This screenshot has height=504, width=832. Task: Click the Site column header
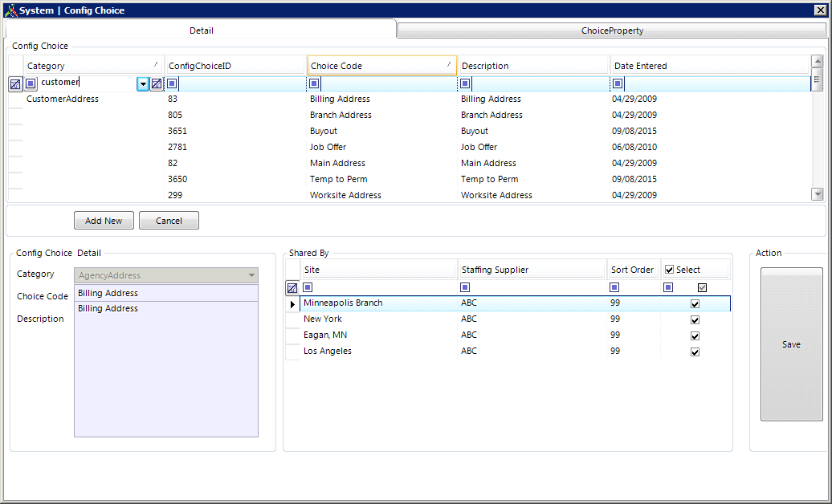tap(379, 270)
